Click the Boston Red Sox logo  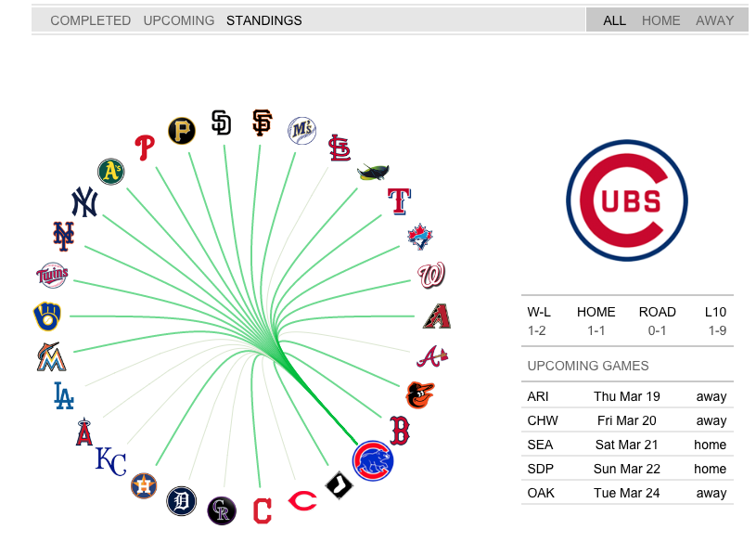[x=400, y=431]
